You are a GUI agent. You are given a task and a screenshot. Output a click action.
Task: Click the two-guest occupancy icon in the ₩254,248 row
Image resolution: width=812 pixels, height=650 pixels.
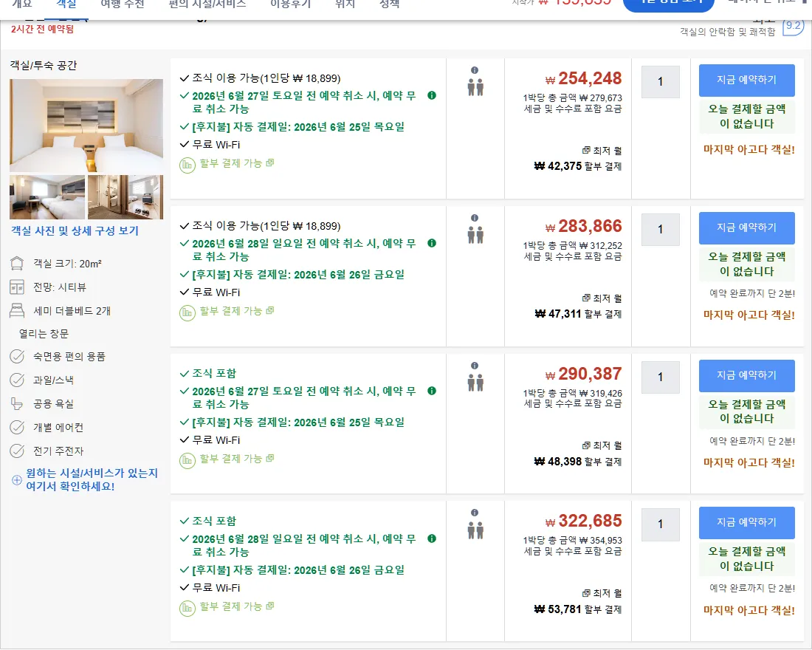coord(475,87)
